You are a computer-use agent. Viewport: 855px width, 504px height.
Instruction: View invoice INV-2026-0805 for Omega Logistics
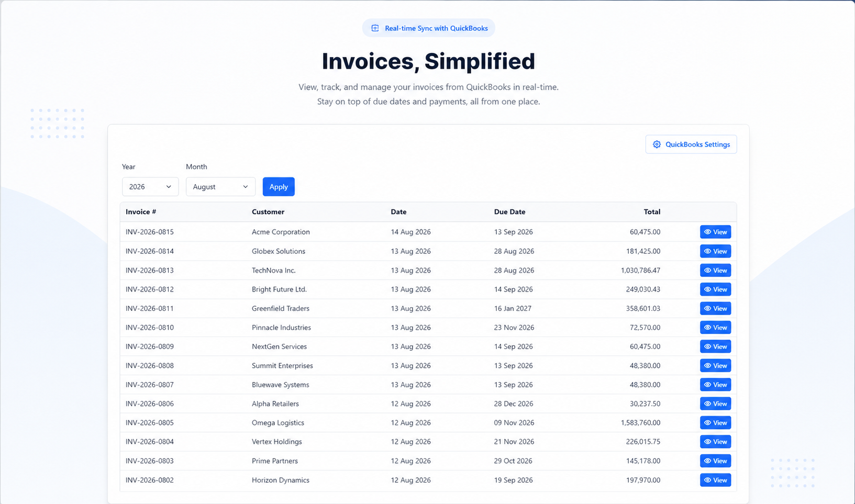click(x=715, y=423)
